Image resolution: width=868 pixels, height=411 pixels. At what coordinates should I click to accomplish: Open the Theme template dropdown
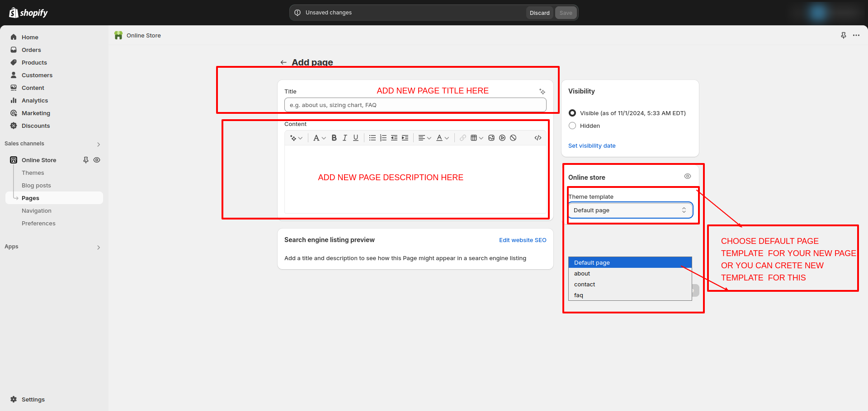(630, 210)
